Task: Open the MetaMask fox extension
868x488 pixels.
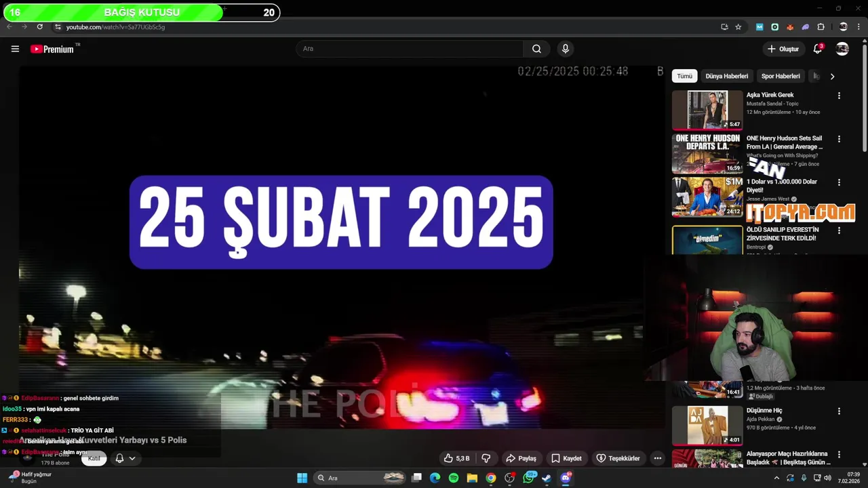Action: coord(790,27)
